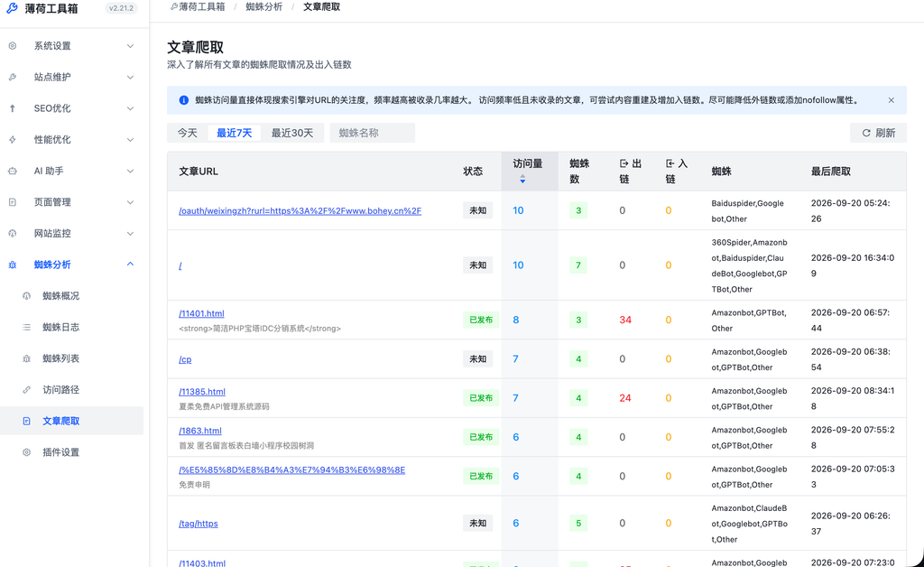924x567 pixels.
Task: Click the 入链 import icon in table header
Action: 670,163
